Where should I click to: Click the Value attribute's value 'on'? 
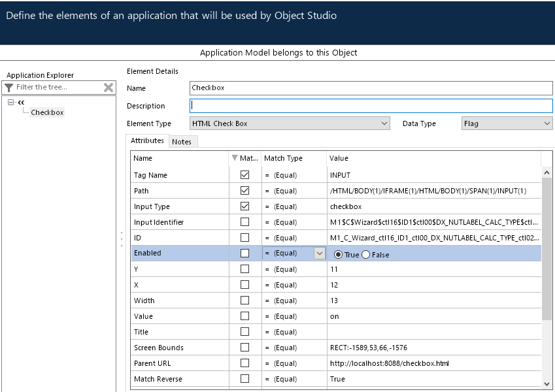click(x=335, y=316)
